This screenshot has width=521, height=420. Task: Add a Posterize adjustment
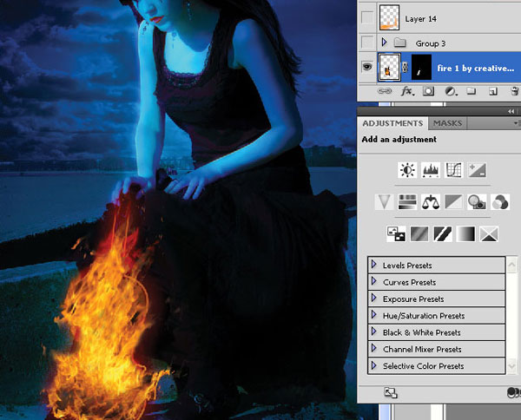pyautogui.click(x=419, y=233)
